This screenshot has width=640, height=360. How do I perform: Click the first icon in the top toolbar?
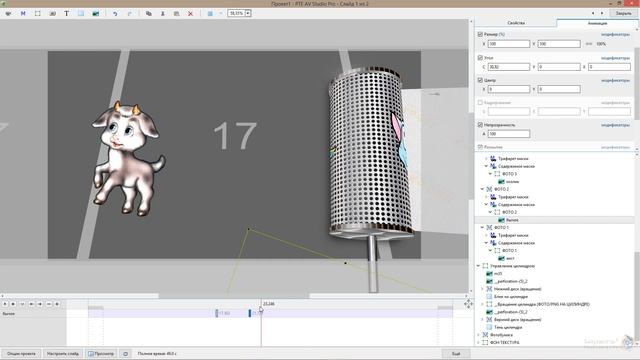[8, 13]
